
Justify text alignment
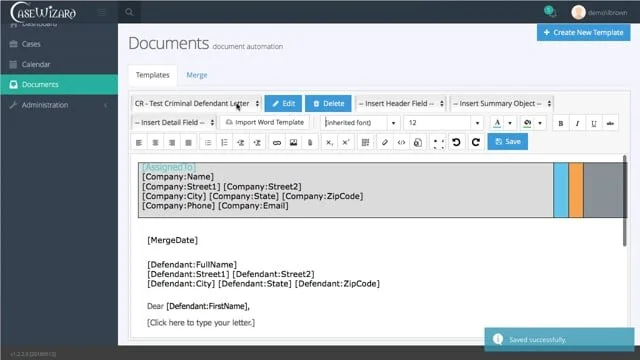(188, 142)
